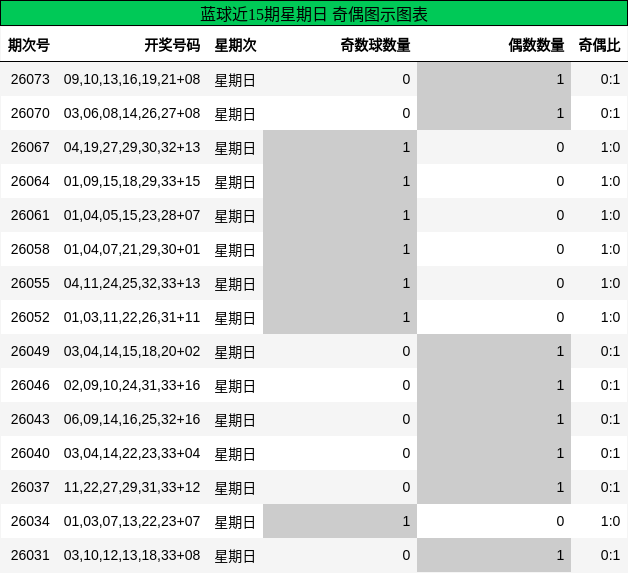
Task: Click the 星期次 column header
Action: click(x=236, y=45)
